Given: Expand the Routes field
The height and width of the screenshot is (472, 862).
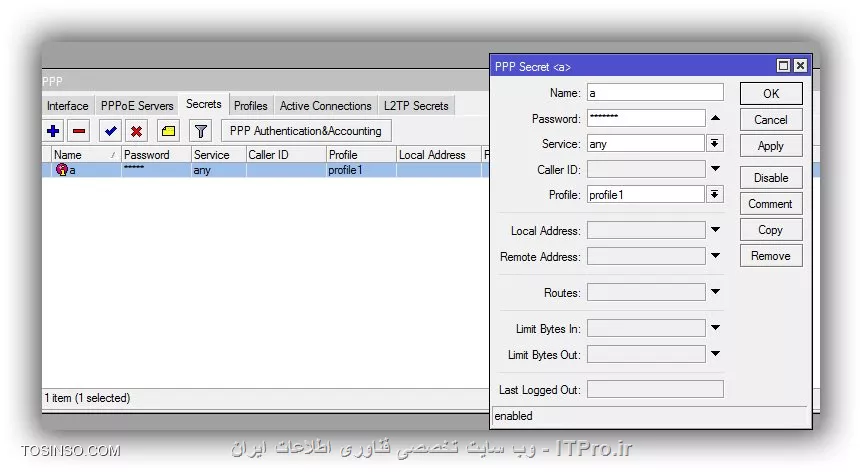Looking at the screenshot, I should click(x=715, y=292).
